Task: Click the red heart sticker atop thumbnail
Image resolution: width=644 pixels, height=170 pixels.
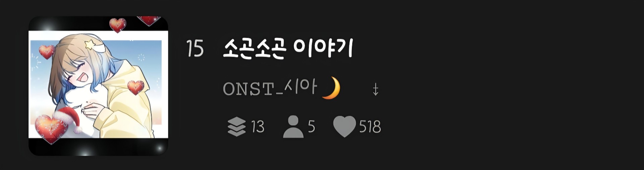Action: click(x=118, y=25)
